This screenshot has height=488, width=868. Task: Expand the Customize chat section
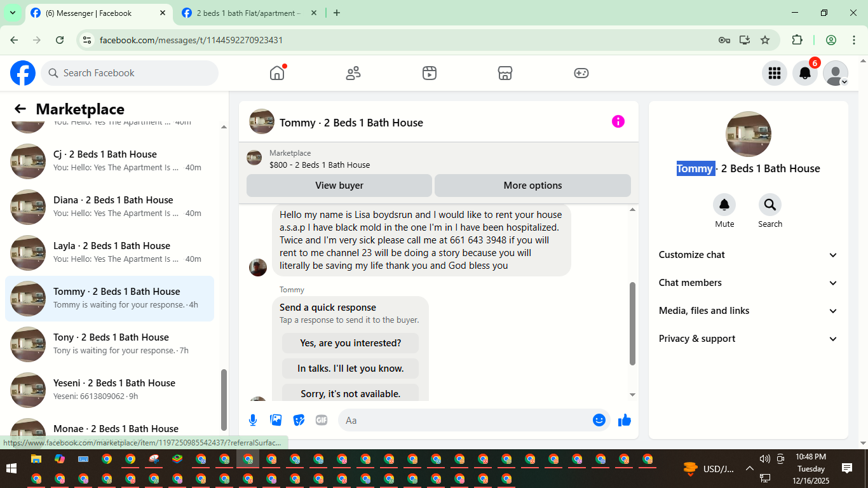tap(749, 255)
